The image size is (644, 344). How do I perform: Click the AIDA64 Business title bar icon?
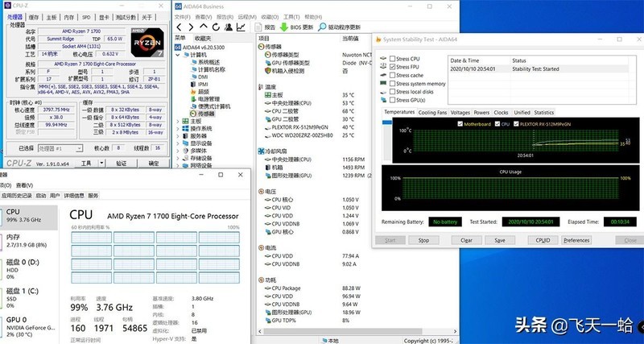coord(177,6)
